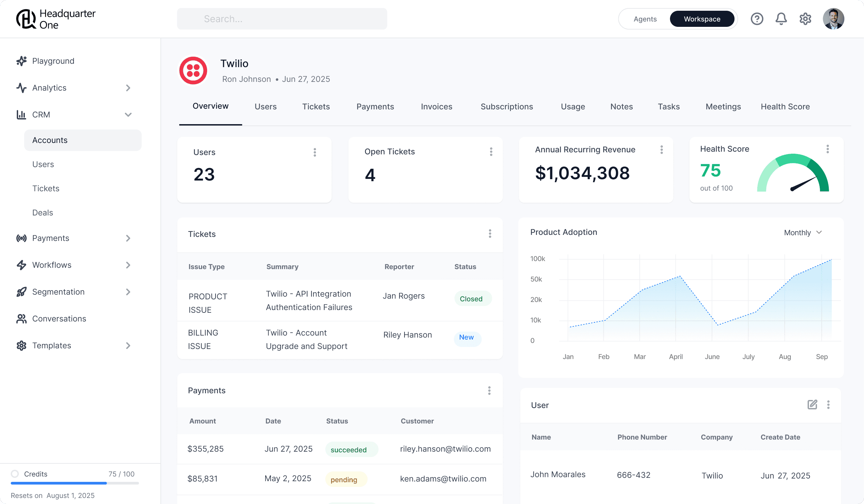The height and width of the screenshot is (504, 864).
Task: Click the edit icon in User panel
Action: [x=812, y=405]
